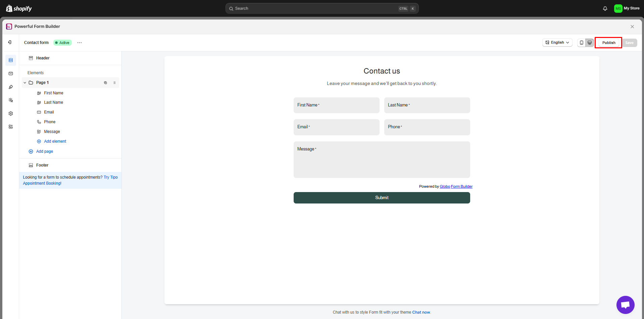Click the apps grid-plus sidebar icon
The image size is (644, 319).
(x=11, y=127)
